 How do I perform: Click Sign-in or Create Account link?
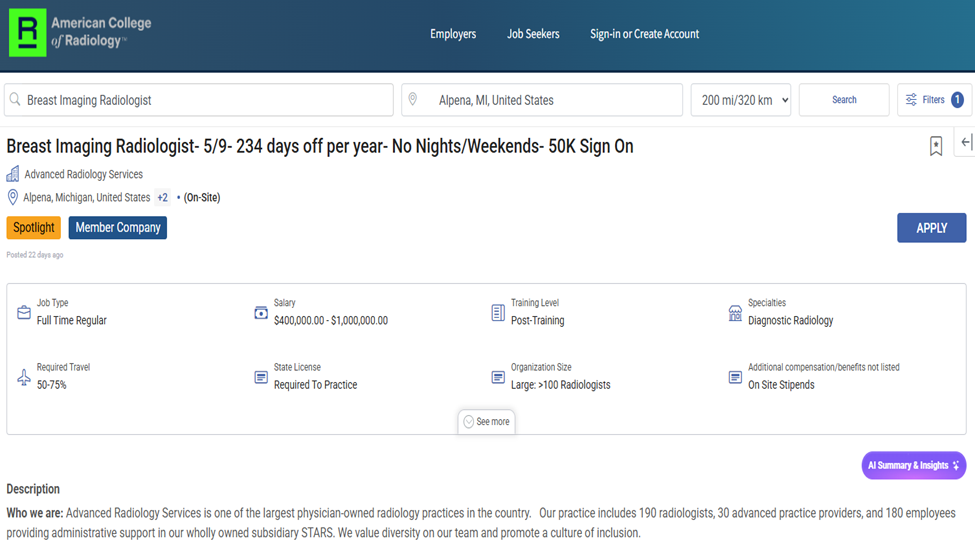(x=644, y=34)
